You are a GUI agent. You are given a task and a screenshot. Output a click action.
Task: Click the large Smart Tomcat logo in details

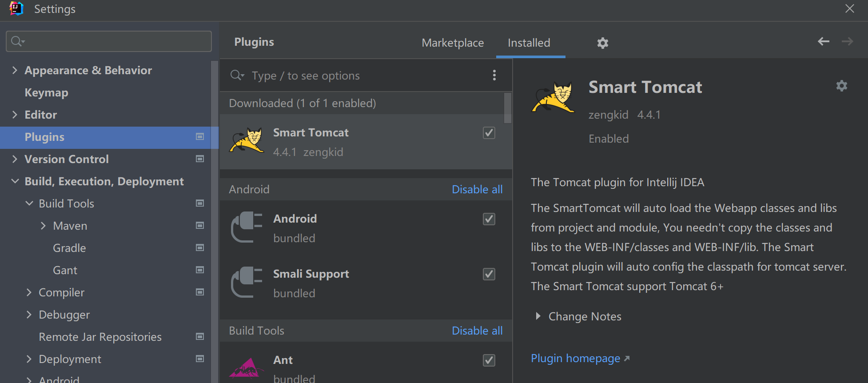coord(553,98)
